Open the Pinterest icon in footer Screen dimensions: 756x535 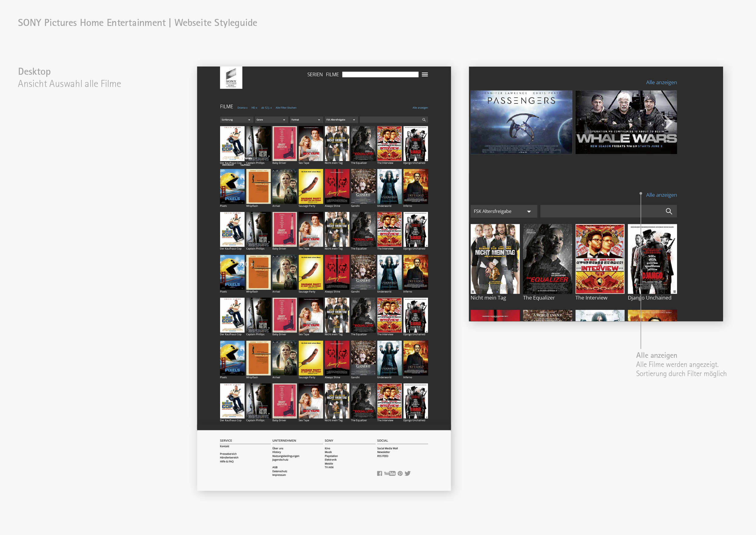(x=400, y=473)
